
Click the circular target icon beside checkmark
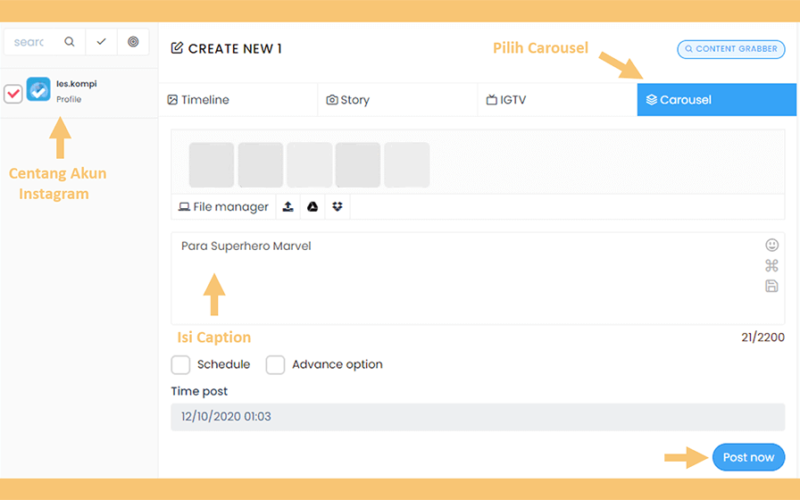133,42
